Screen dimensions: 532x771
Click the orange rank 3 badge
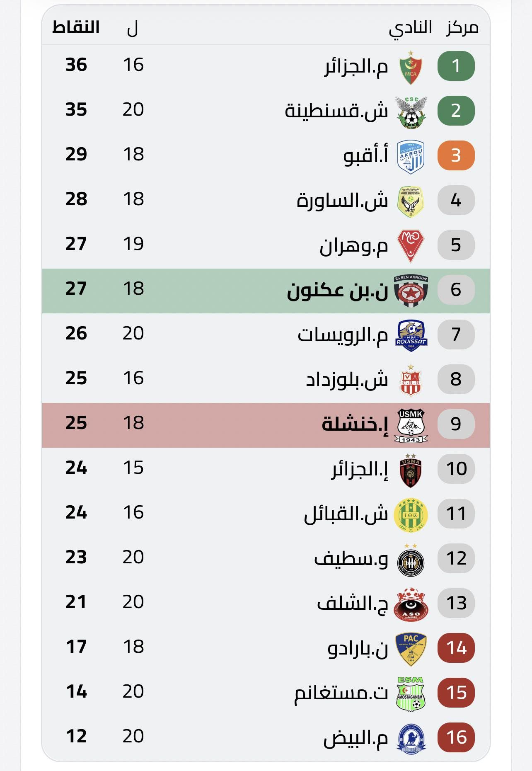456,155
